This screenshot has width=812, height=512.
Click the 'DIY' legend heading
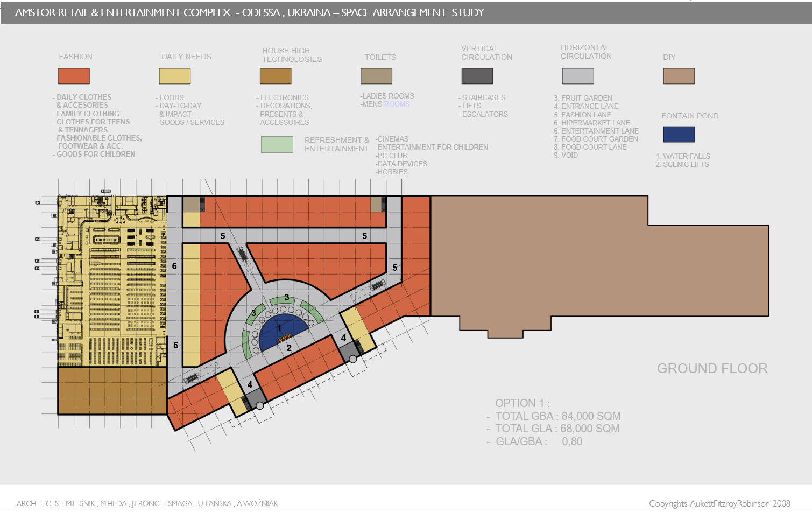669,57
